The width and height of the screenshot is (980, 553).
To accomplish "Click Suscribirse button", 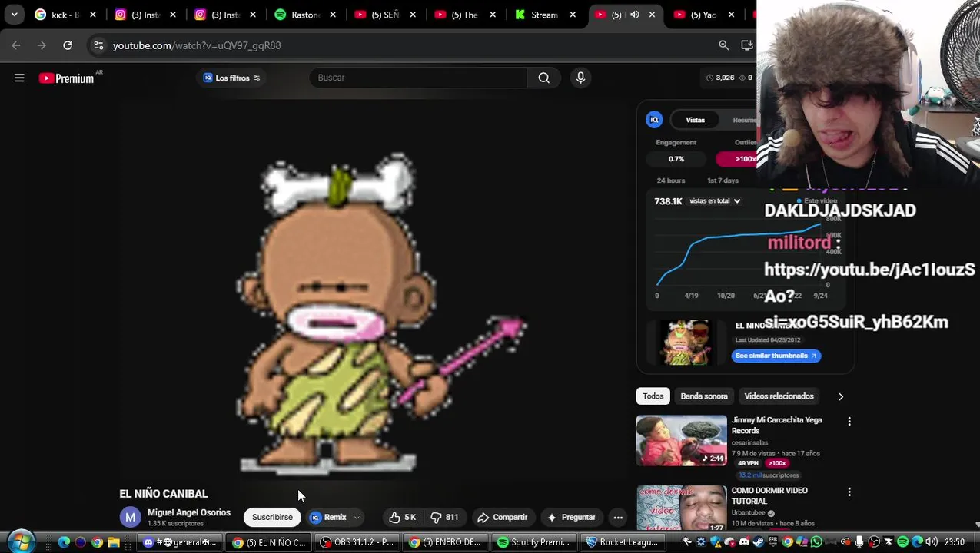I will click(272, 518).
